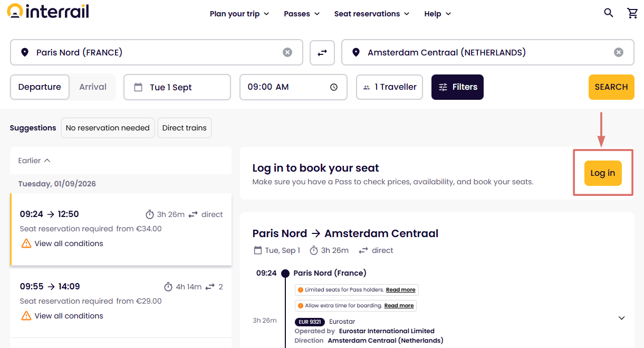This screenshot has width=644, height=348.
Task: Show earlier train results
Action: (x=34, y=161)
